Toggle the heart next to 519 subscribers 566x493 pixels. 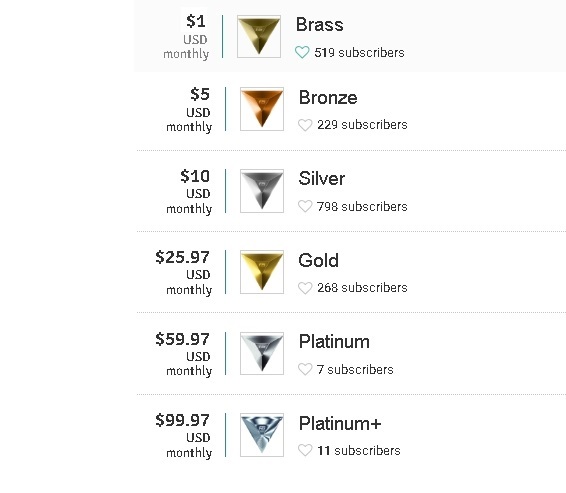(302, 53)
